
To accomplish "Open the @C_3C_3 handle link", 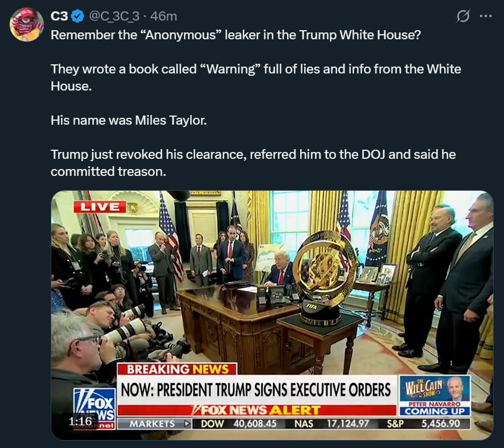I will pyautogui.click(x=114, y=16).
